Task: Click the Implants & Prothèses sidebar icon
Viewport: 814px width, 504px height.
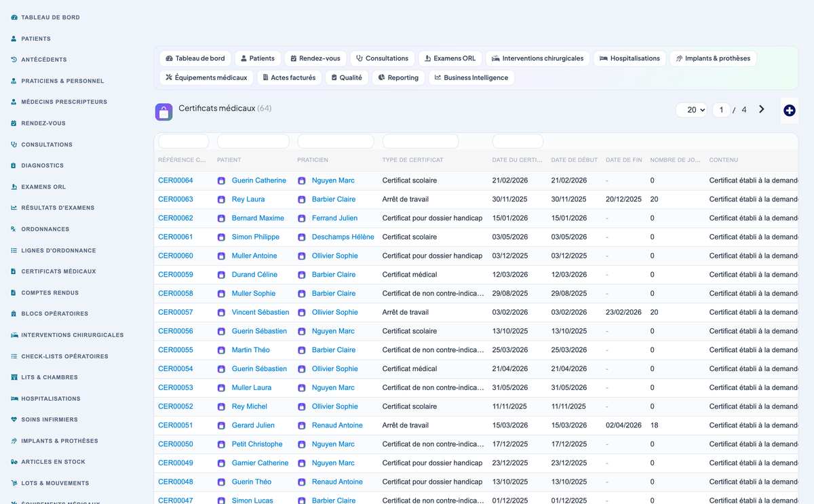Action: (14, 441)
